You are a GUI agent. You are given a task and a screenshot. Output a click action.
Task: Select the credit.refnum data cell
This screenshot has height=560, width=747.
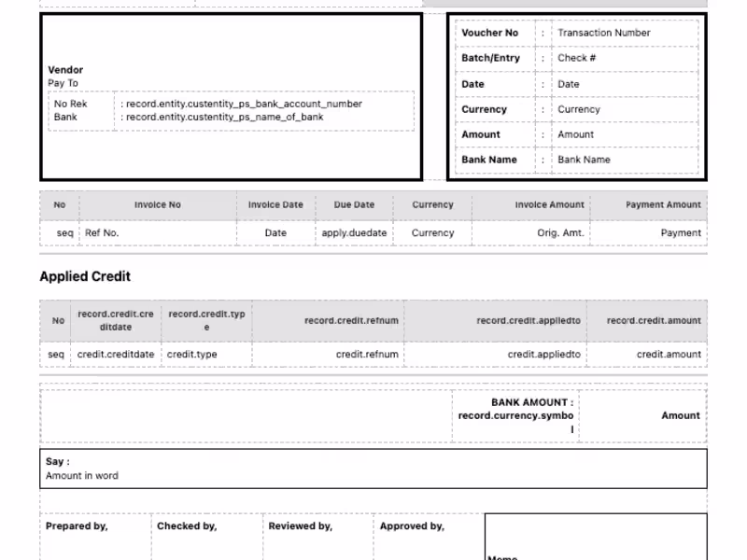tap(329, 355)
